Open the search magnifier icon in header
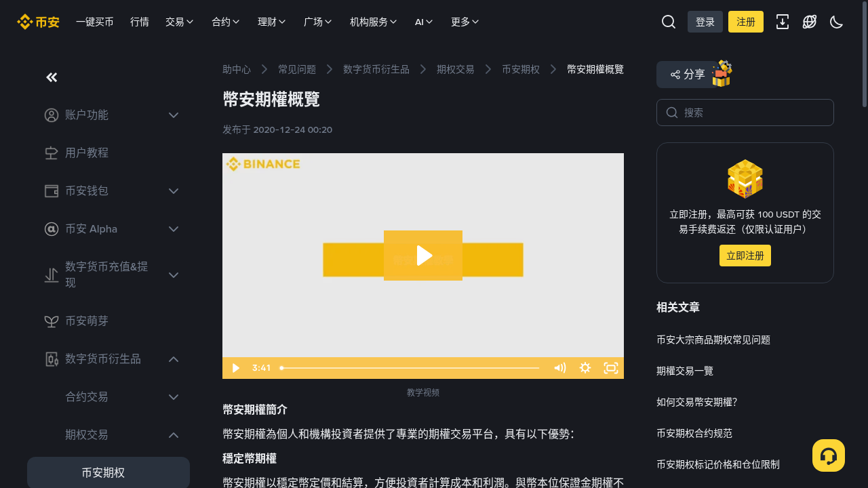The height and width of the screenshot is (488, 868). pos(669,22)
